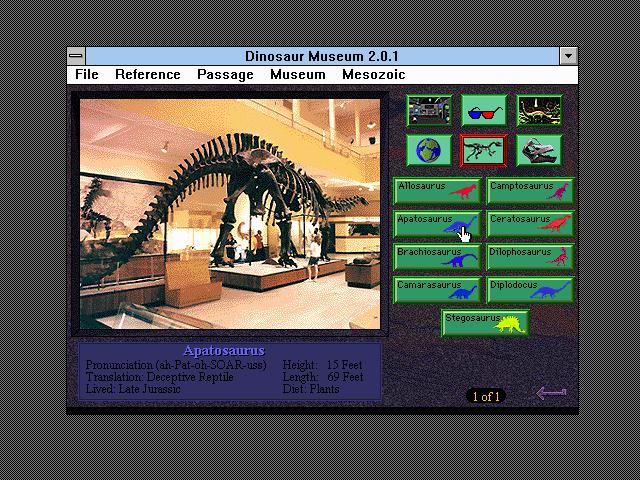Open the window control menu box
Viewport: 640px width, 480px height.
(x=76, y=56)
